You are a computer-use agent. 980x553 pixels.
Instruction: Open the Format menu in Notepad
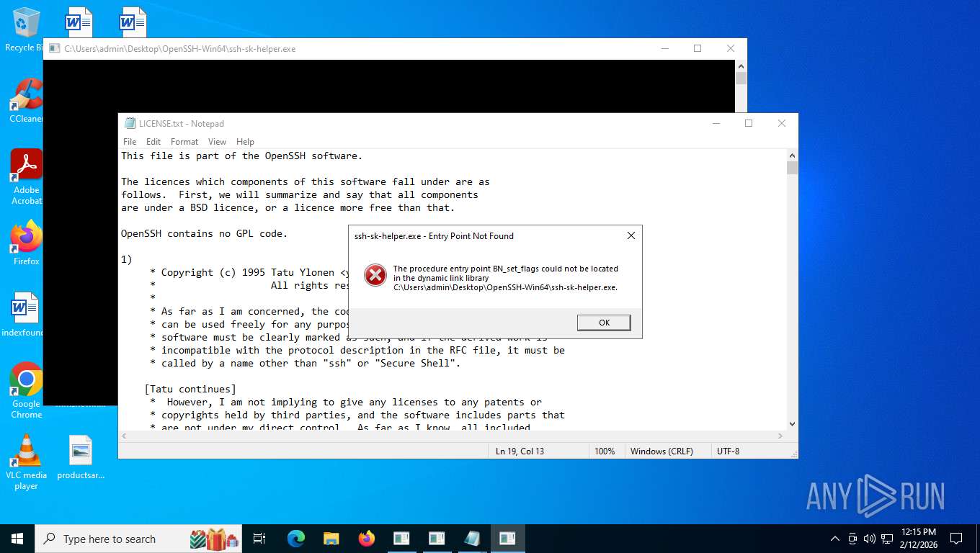(184, 142)
